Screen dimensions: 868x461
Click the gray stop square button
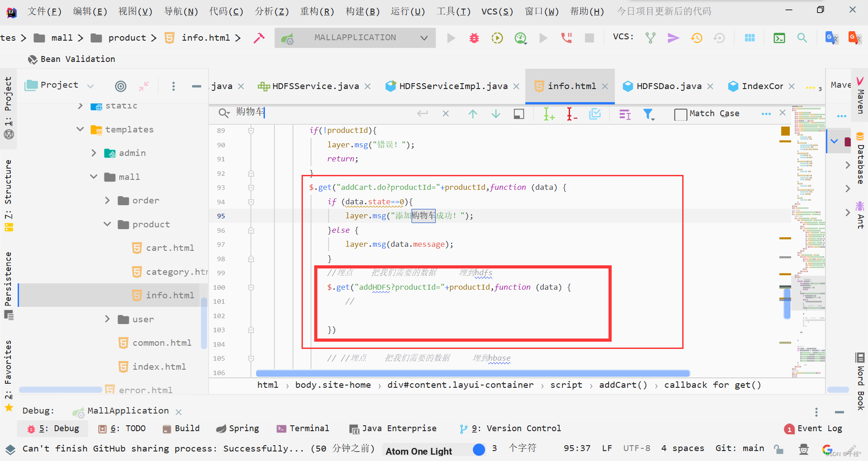(x=589, y=38)
